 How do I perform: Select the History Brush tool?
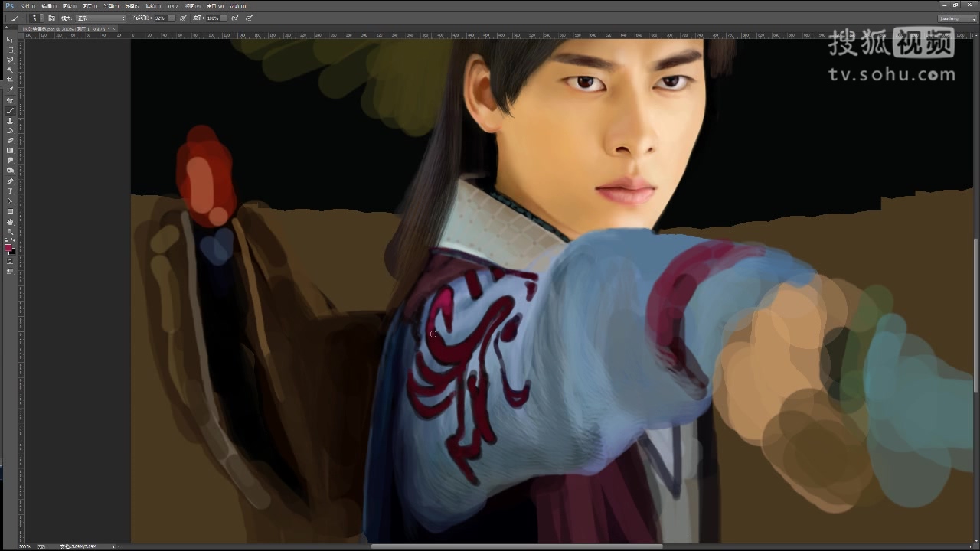[x=10, y=131]
